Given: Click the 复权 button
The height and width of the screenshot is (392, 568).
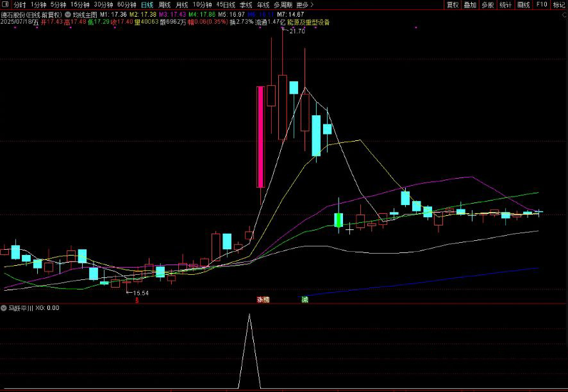Looking at the screenshot, I should 453,4.
